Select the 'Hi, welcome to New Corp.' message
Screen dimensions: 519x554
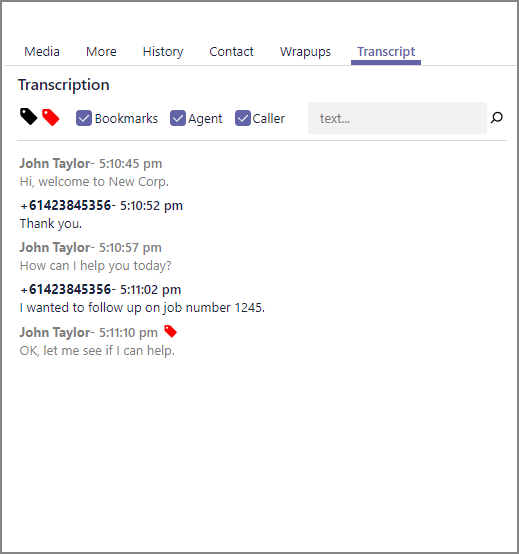point(94,182)
